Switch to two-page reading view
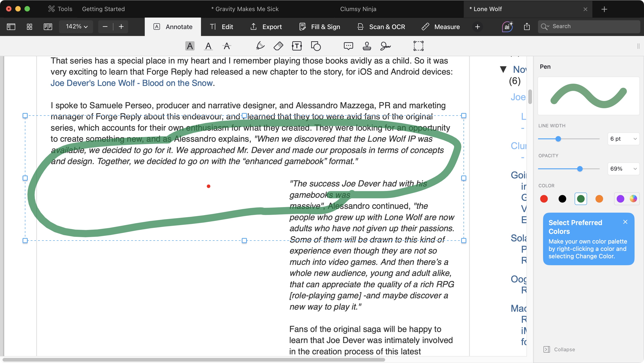The height and width of the screenshot is (363, 644). point(48,27)
